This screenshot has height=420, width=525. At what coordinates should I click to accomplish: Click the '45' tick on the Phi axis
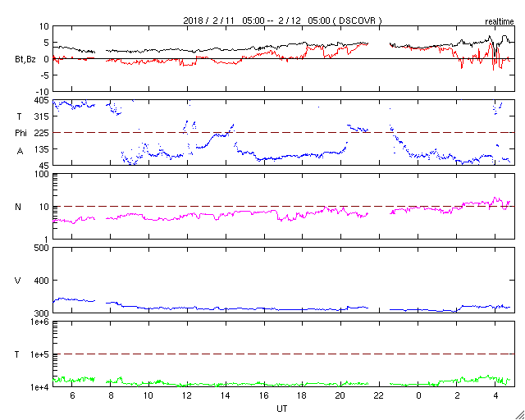(x=43, y=166)
